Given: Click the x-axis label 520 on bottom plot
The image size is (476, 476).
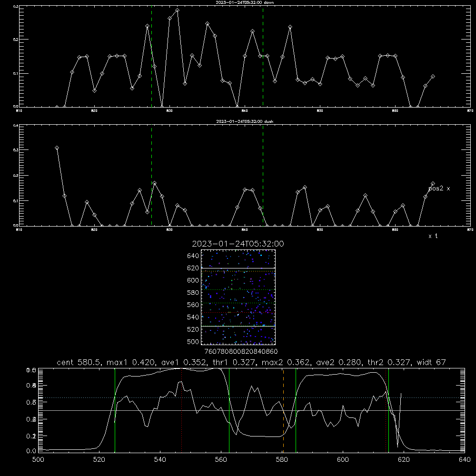Looking at the screenshot, I should 99,460.
